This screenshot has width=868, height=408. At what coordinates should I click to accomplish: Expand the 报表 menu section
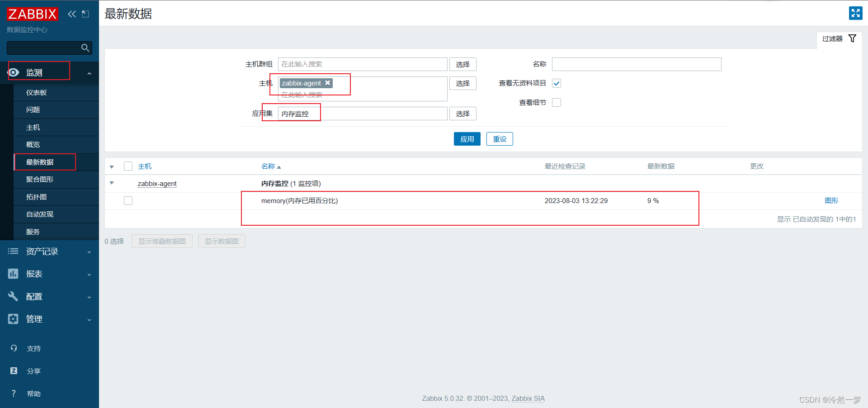click(89, 275)
